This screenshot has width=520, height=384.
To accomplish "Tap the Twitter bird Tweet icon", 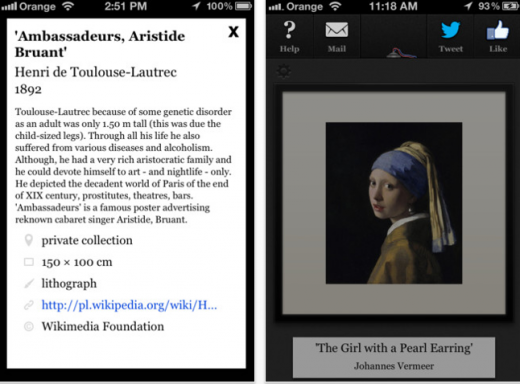I will 451,30.
